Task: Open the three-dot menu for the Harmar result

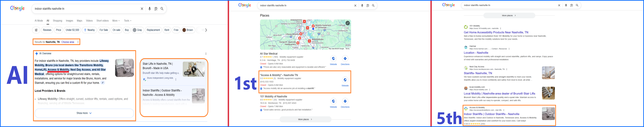Action: tap(509, 49)
